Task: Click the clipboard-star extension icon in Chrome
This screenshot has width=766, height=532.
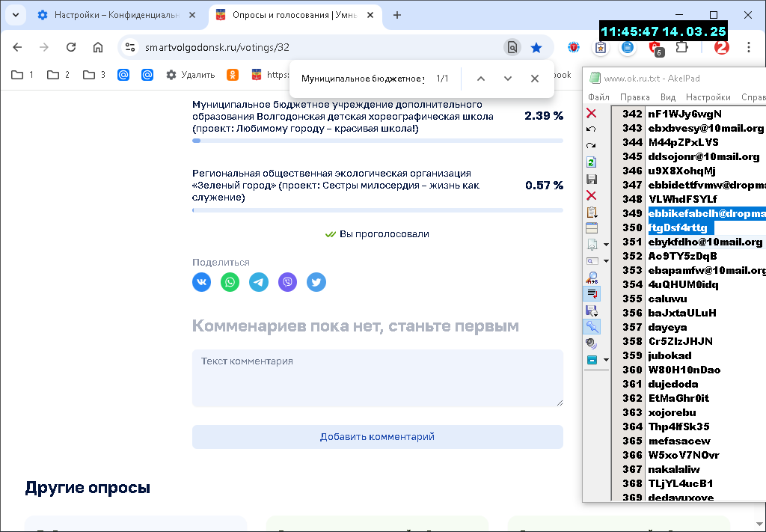Action: click(x=601, y=47)
